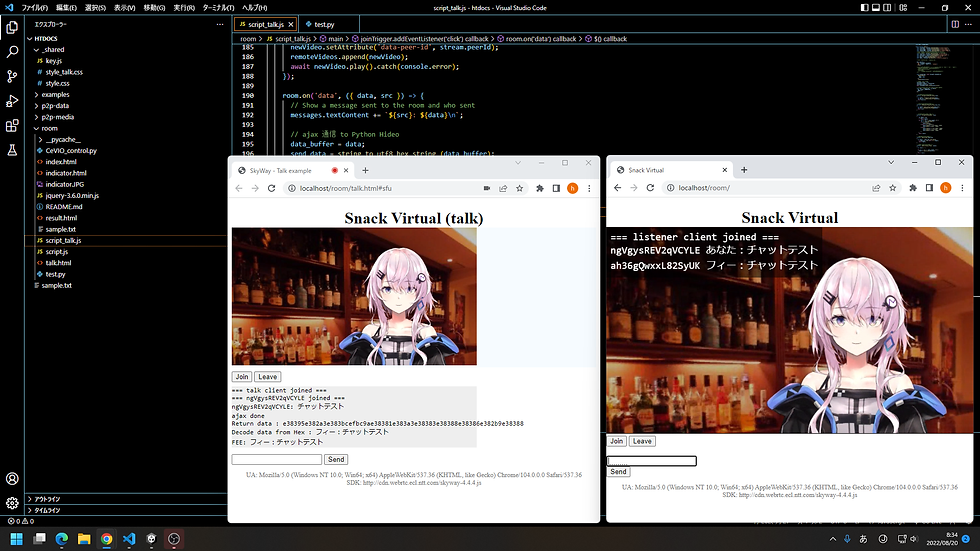Bookmark localhost/room/ with the star icon
The image size is (980, 551).
pyautogui.click(x=892, y=187)
